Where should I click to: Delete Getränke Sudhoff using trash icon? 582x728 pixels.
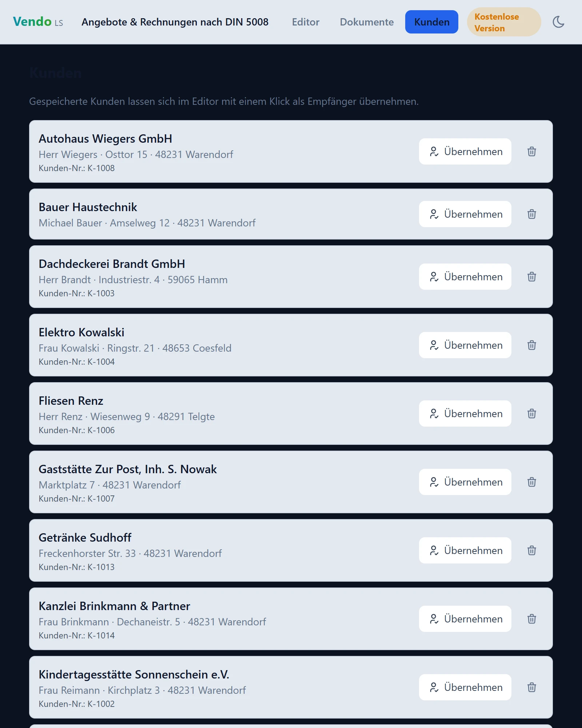tap(531, 550)
